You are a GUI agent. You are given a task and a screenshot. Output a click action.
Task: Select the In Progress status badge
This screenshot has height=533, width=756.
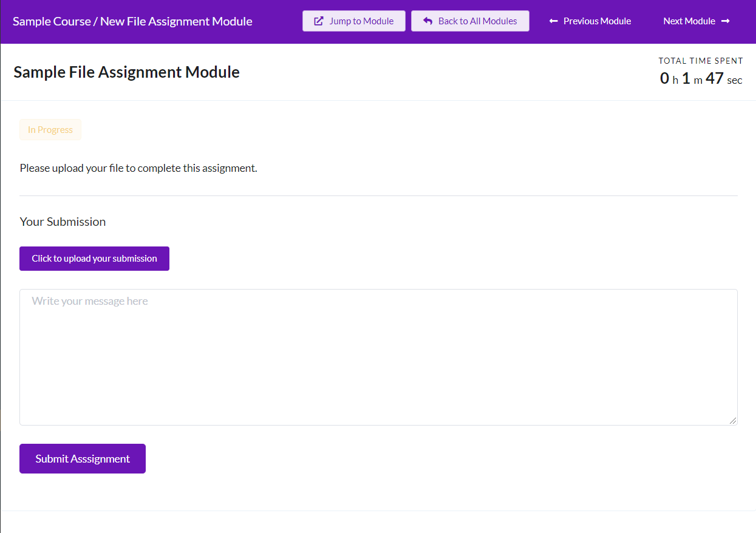click(50, 129)
